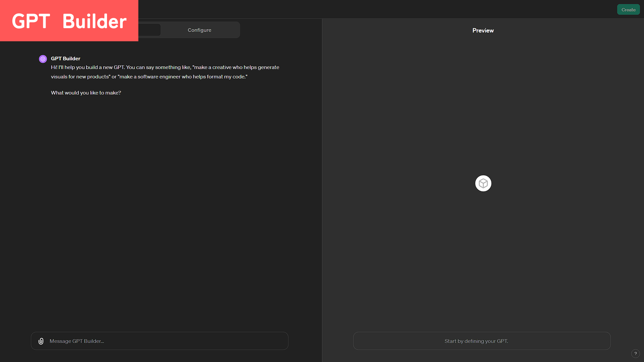Click the GPT Builder sender name label
Image resolution: width=644 pixels, height=362 pixels.
(x=66, y=59)
